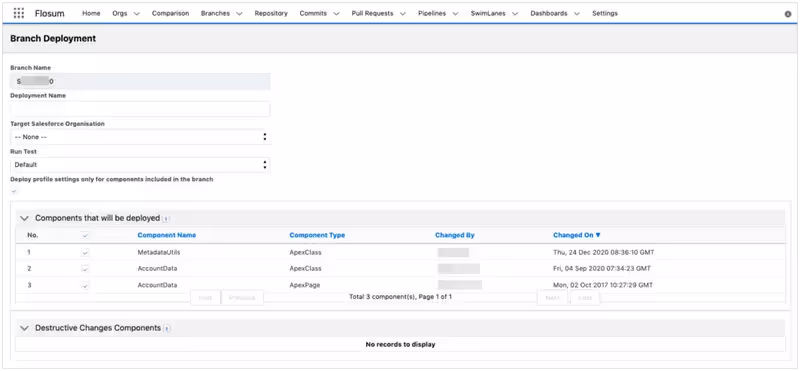Expand the Branches menu chevron

[x=239, y=14]
